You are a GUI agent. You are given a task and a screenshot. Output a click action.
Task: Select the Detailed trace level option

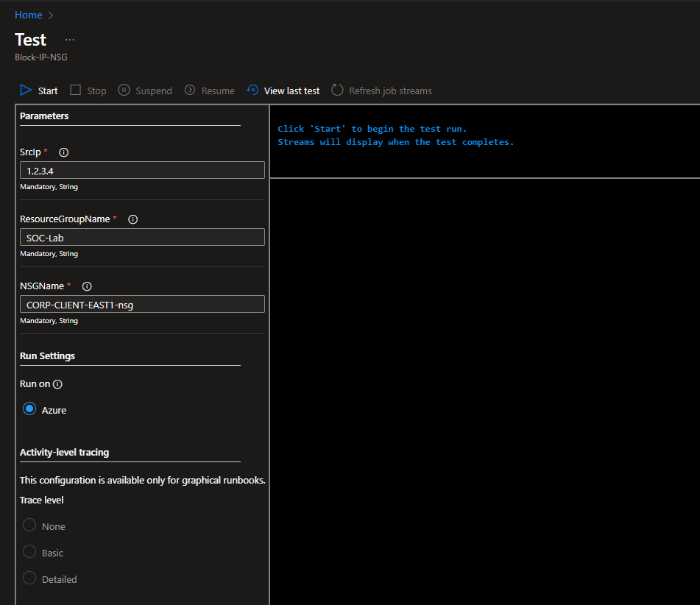(x=29, y=579)
